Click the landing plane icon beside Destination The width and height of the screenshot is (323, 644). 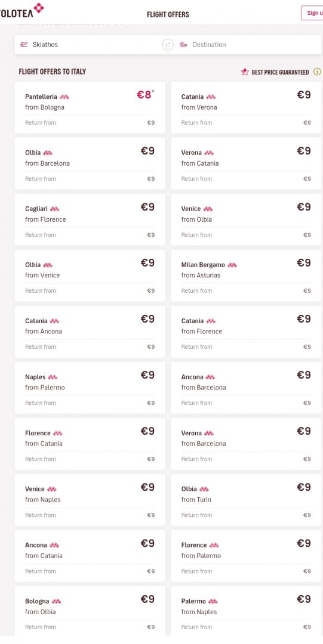click(183, 44)
